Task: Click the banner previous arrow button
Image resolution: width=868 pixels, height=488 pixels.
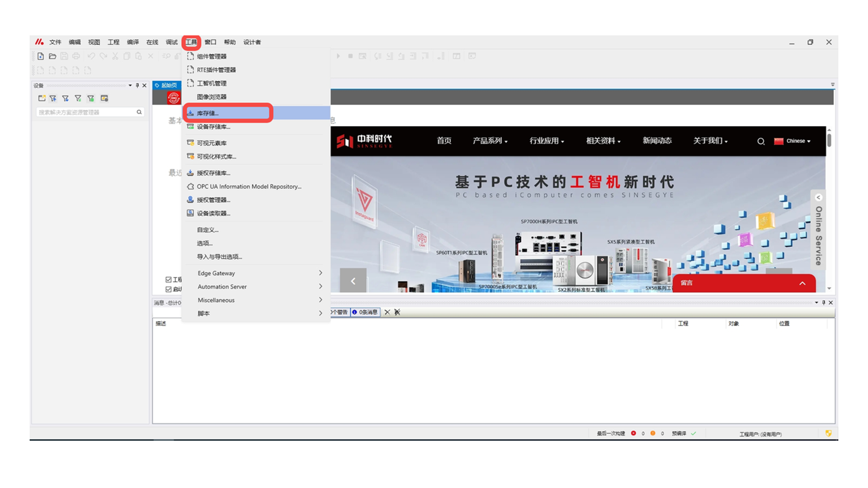Action: pyautogui.click(x=353, y=281)
